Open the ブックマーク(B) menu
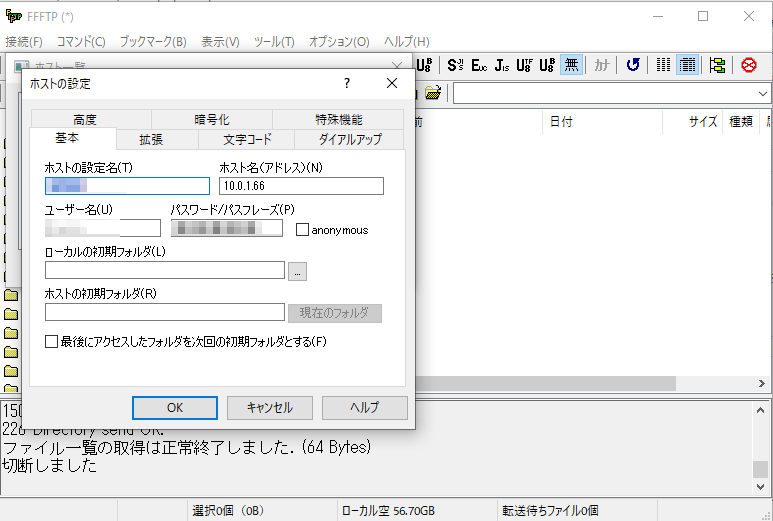 [x=152, y=41]
